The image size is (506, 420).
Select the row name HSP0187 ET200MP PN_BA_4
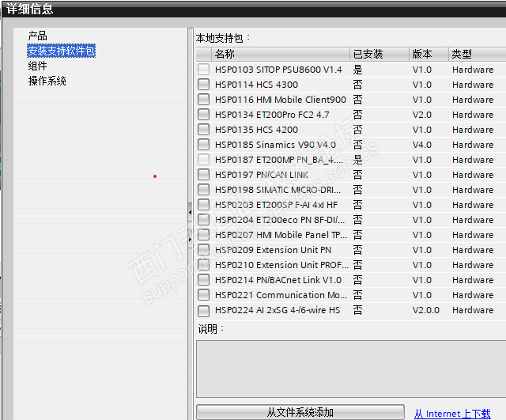pyautogui.click(x=279, y=160)
